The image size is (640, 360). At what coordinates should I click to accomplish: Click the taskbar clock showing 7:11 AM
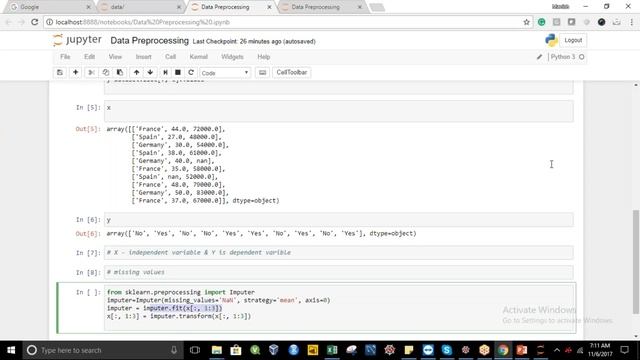pos(600,350)
